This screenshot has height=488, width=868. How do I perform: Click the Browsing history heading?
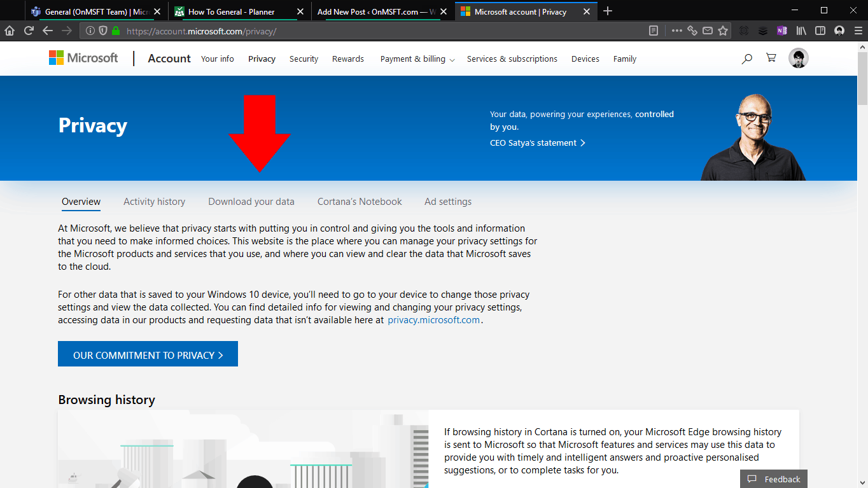coord(106,400)
